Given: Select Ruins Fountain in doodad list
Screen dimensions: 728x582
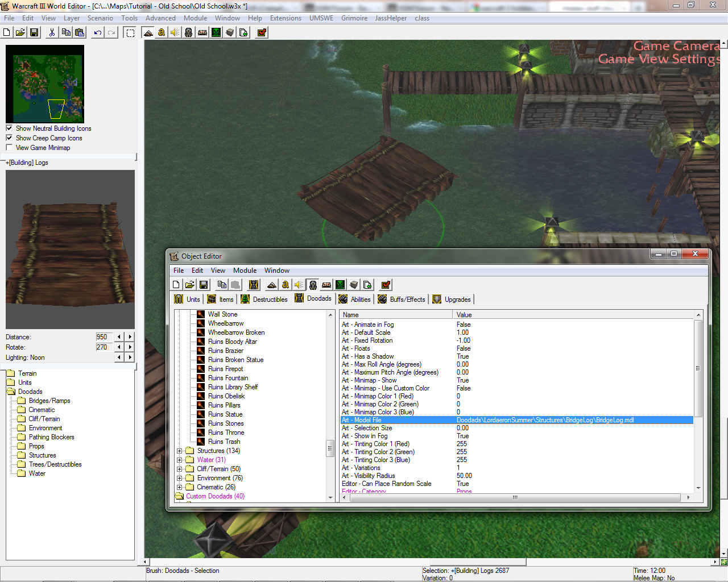Looking at the screenshot, I should coord(228,378).
